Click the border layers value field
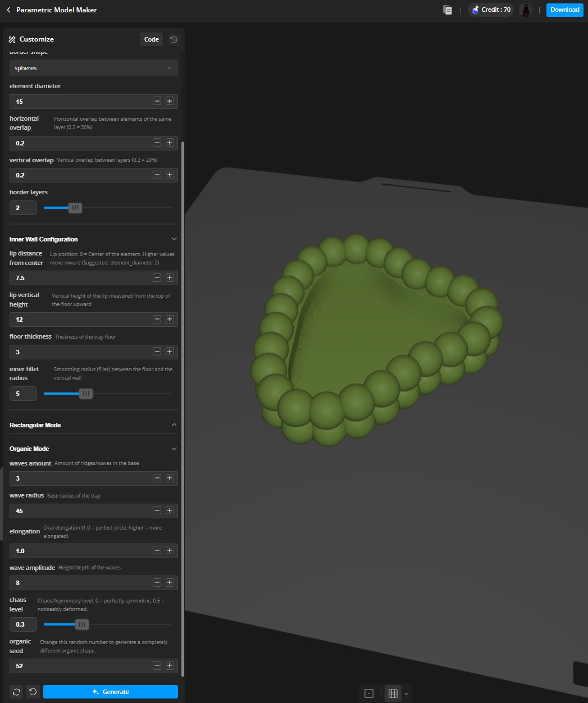Screen dimensions: 588x703 23,208
